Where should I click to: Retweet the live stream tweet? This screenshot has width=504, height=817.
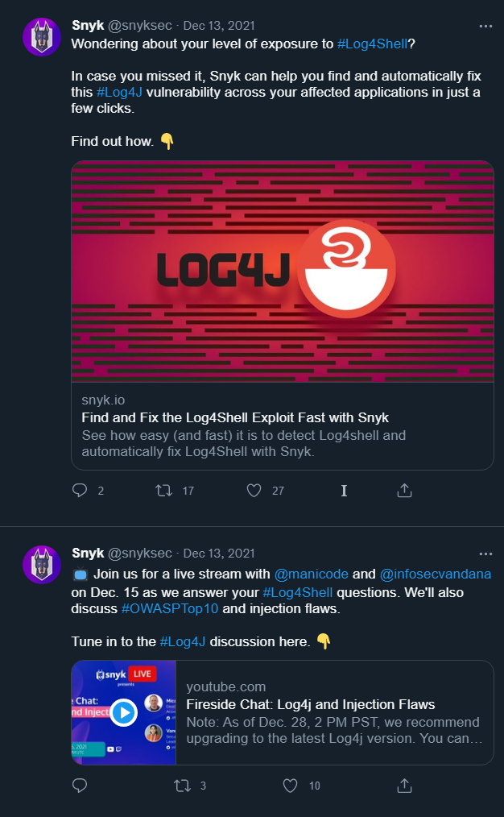coord(182,786)
